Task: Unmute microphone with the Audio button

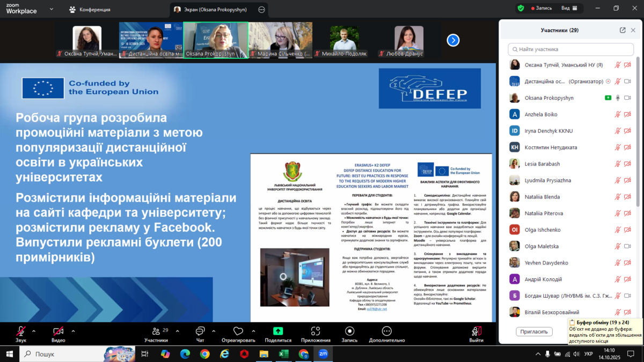Action: coord(21,331)
